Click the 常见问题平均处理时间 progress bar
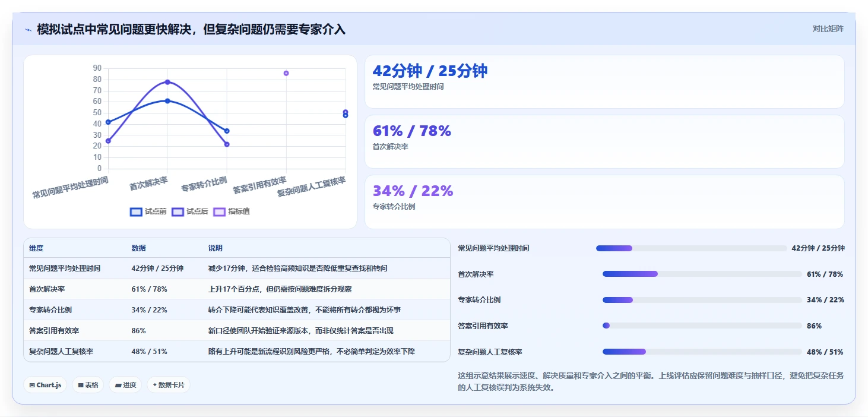 [691, 248]
